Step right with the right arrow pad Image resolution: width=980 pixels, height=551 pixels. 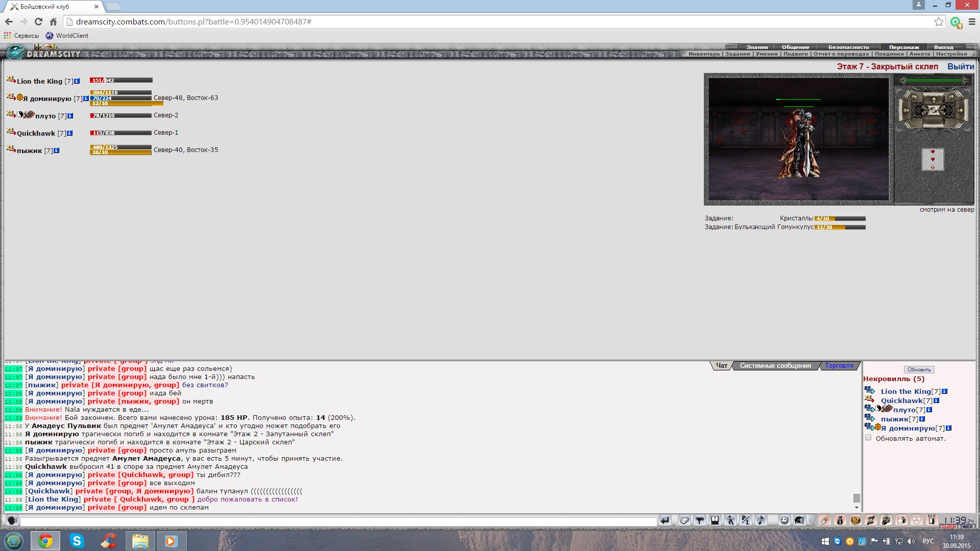[x=962, y=110]
